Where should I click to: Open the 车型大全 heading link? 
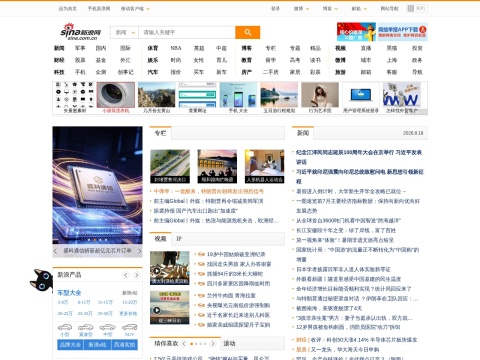pyautogui.click(x=69, y=293)
